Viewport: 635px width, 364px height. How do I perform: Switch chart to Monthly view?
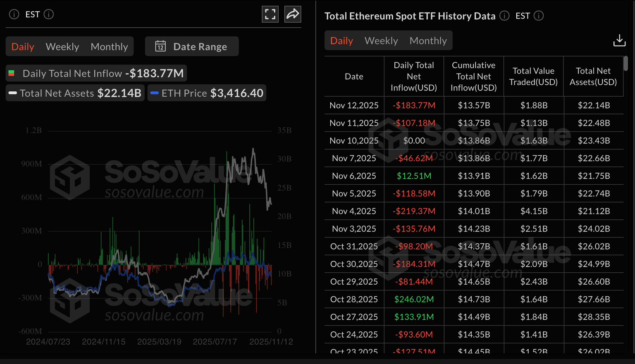[x=109, y=47]
